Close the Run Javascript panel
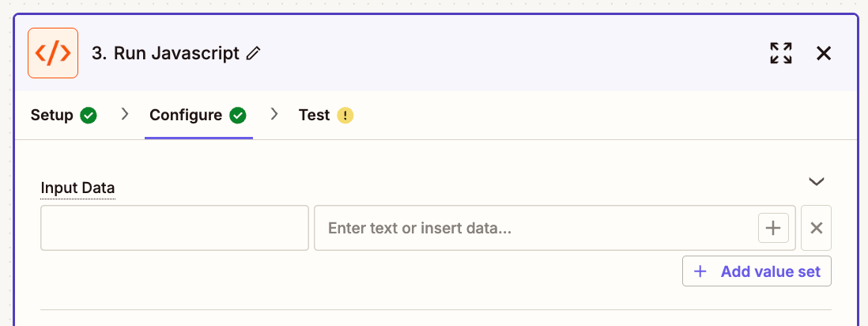This screenshot has height=326, width=868. coord(824,53)
